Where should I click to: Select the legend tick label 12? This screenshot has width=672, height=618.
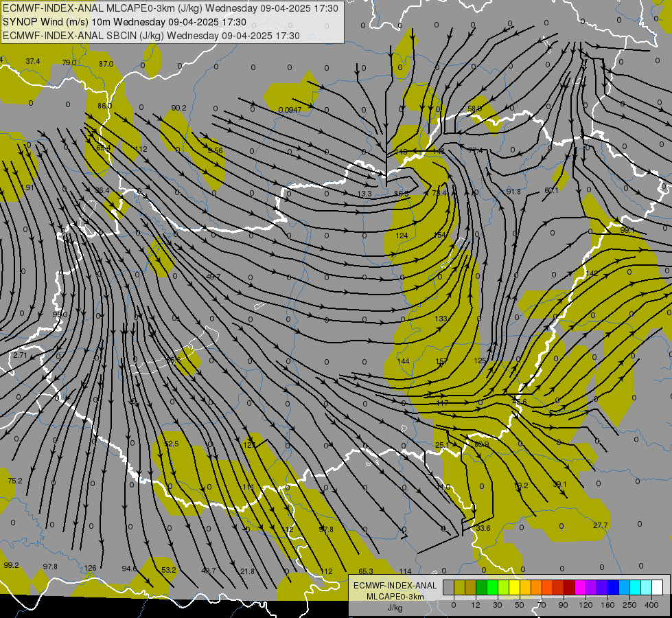click(475, 605)
